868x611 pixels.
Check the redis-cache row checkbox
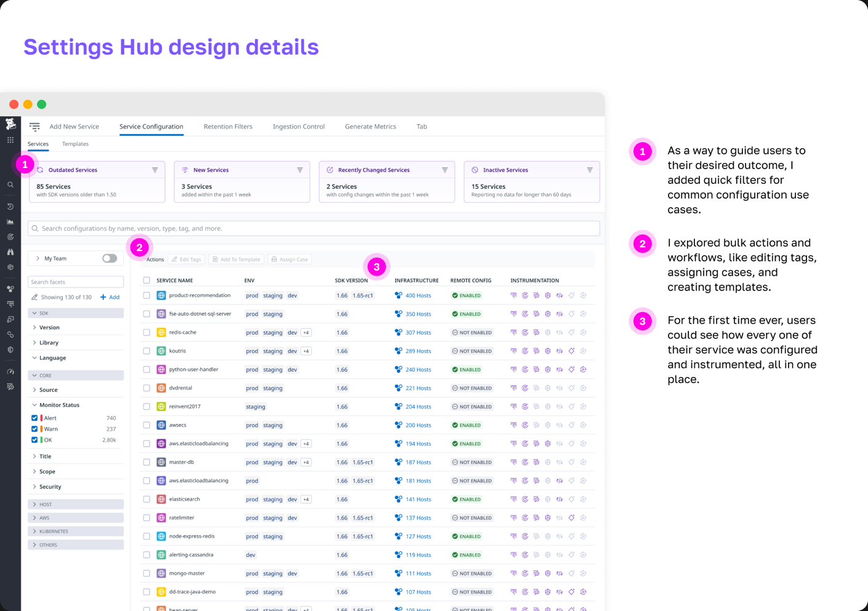tap(147, 332)
